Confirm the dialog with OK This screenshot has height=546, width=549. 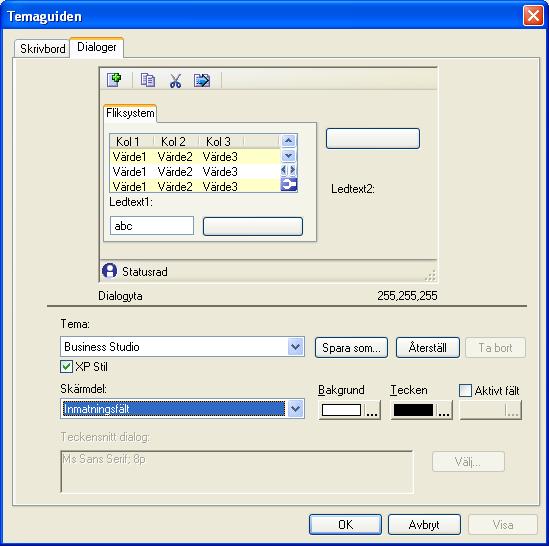click(345, 525)
